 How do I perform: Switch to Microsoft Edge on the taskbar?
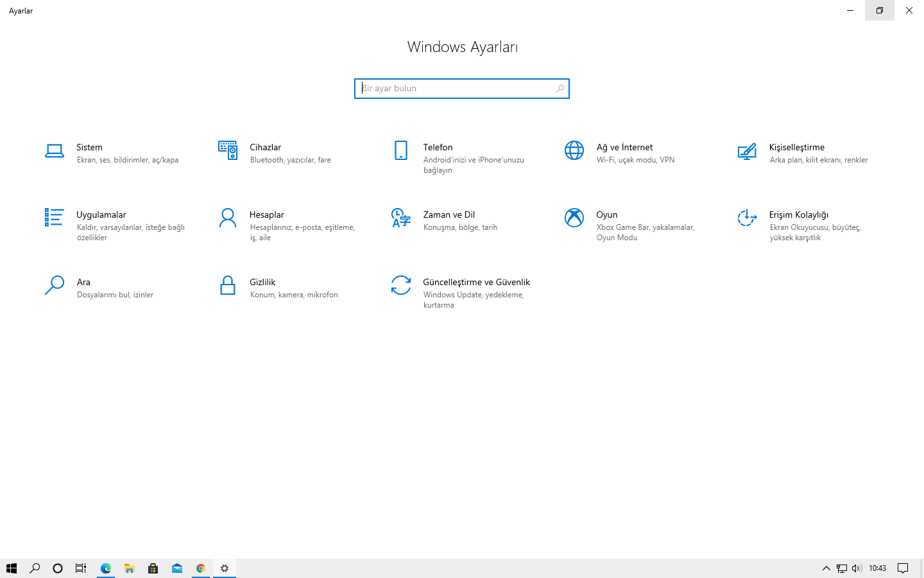pos(106,568)
